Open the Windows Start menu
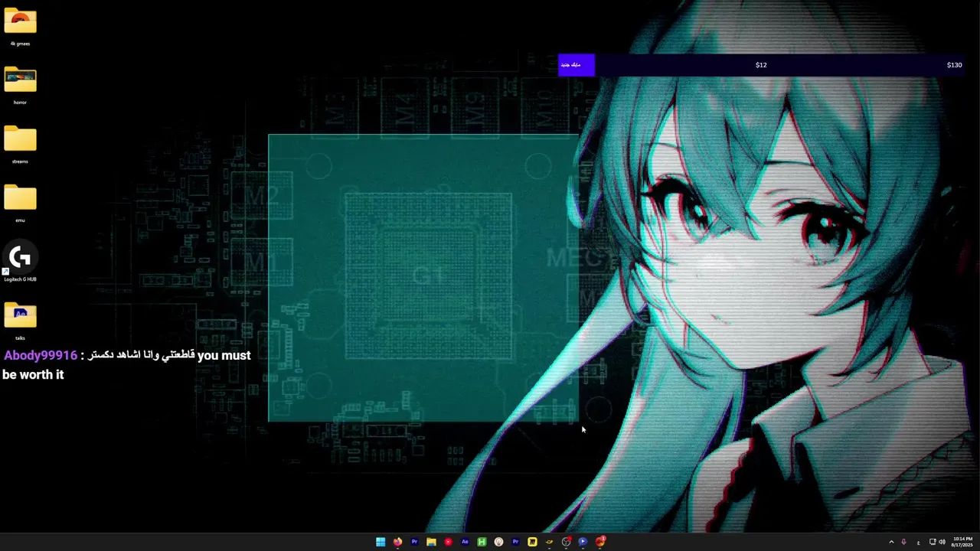This screenshot has width=980, height=551. coord(381,542)
